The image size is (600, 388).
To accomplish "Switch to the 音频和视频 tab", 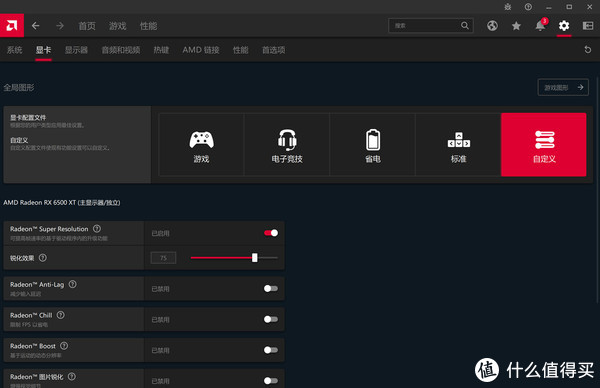I will click(x=121, y=50).
